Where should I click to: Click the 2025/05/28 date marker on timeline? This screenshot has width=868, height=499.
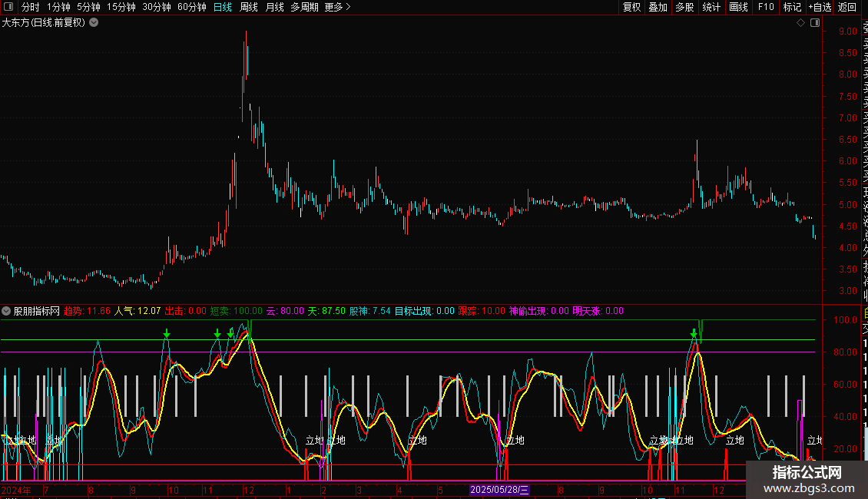[499, 489]
